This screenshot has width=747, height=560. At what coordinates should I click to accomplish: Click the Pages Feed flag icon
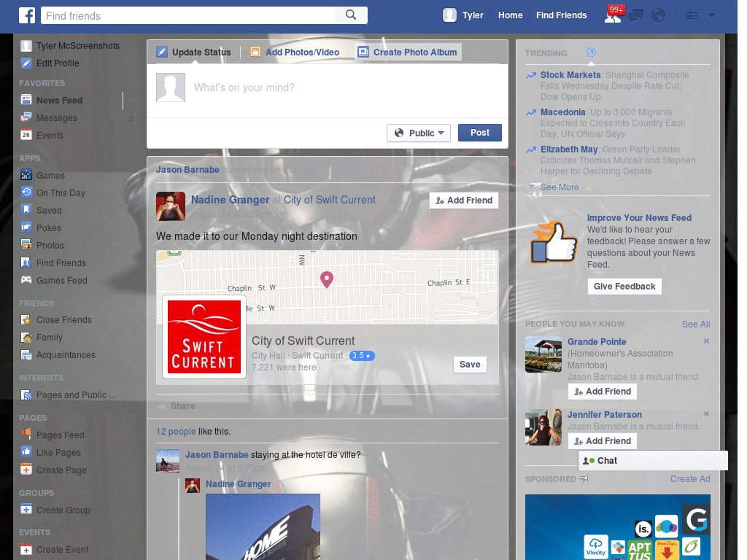click(x=26, y=435)
